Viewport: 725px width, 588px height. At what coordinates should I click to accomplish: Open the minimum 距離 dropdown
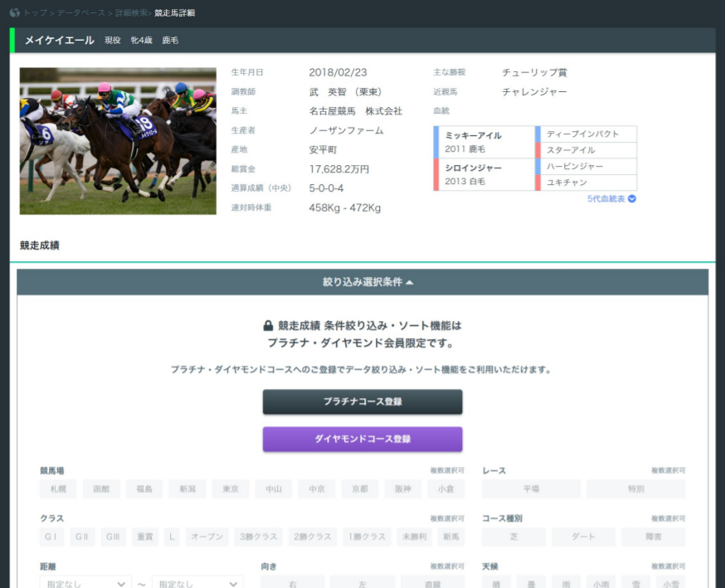pyautogui.click(x=85, y=583)
